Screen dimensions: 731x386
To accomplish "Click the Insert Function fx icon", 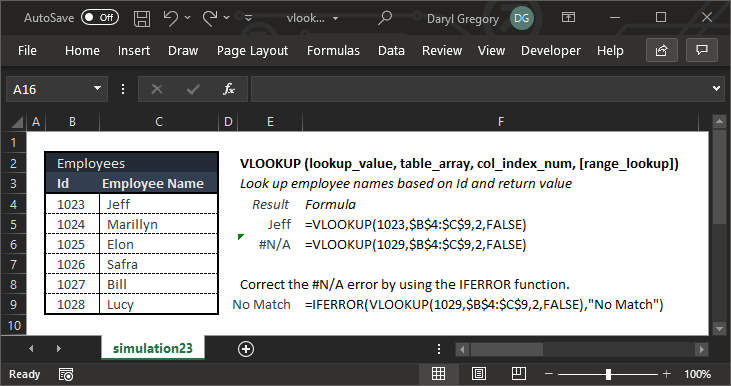I will click(x=228, y=89).
